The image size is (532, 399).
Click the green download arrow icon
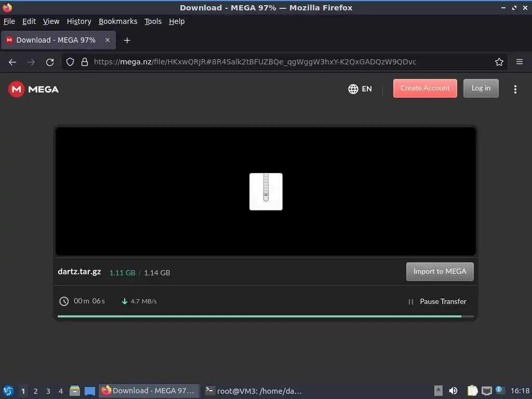(125, 301)
